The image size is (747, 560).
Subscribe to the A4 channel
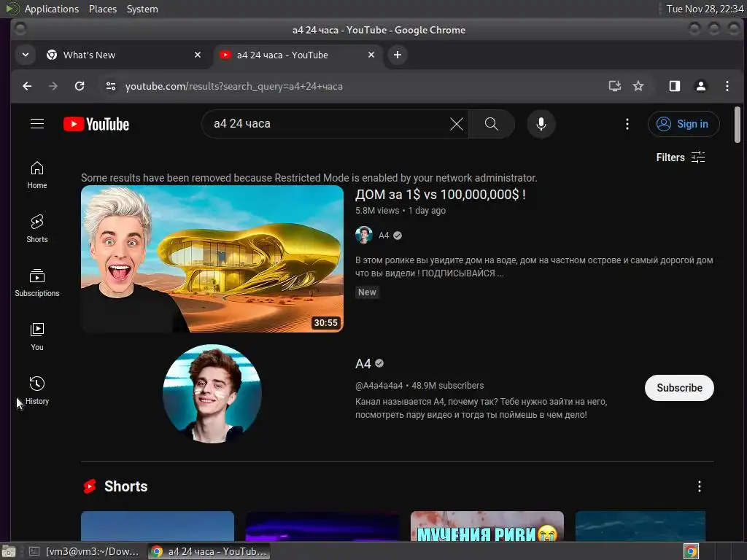click(x=679, y=388)
